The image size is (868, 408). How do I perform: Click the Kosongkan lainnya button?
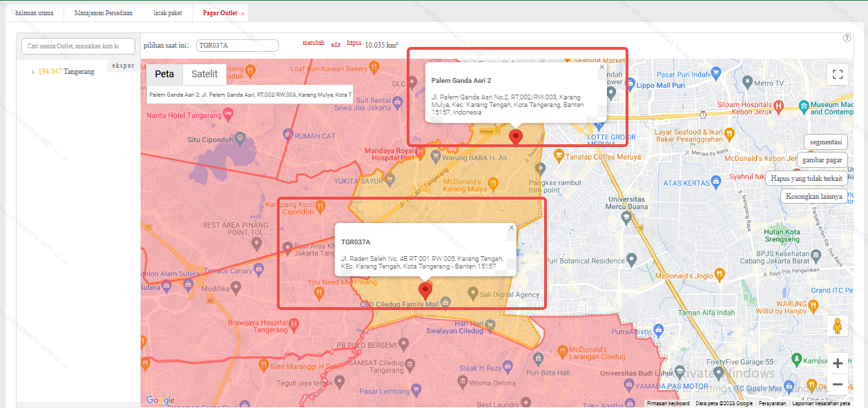point(814,196)
